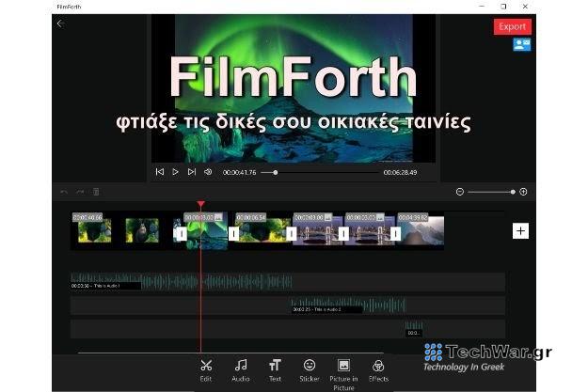Select the 'This is Audio 2' track
588x392 pixels.
(x=348, y=306)
